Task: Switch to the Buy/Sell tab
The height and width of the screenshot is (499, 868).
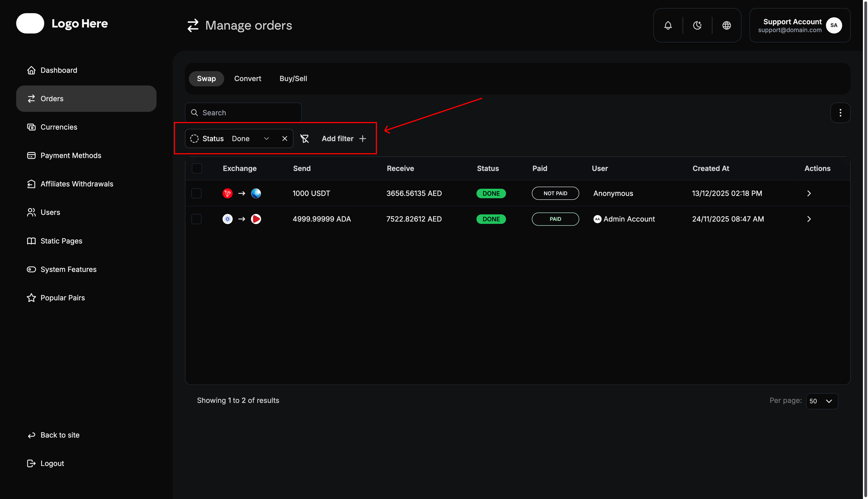Action: tap(293, 79)
